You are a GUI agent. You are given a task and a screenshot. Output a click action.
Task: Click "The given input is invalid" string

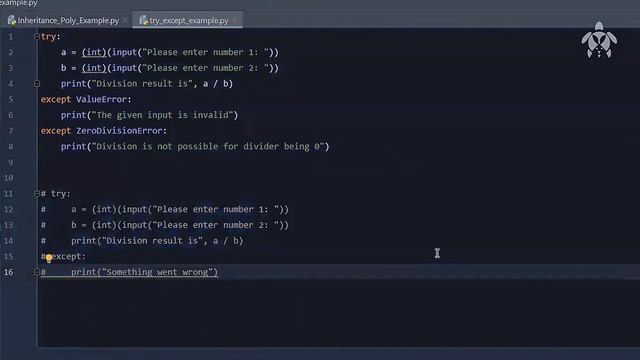coord(162,115)
